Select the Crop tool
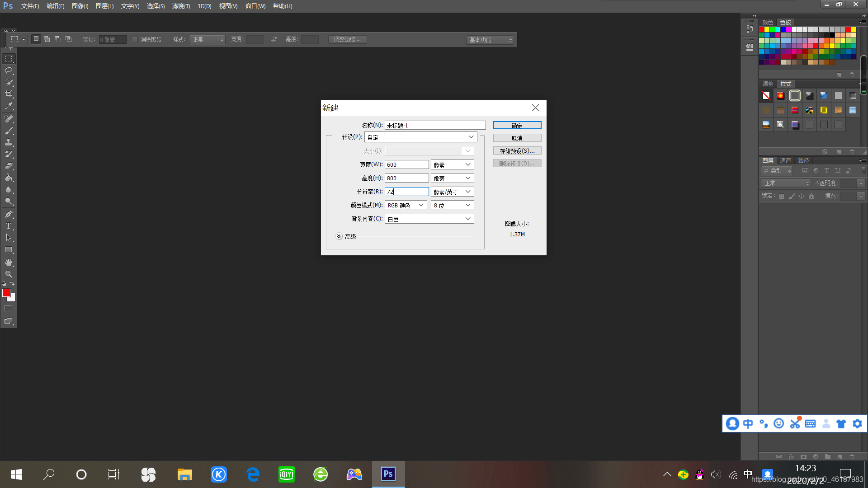This screenshot has height=488, width=868. point(9,94)
